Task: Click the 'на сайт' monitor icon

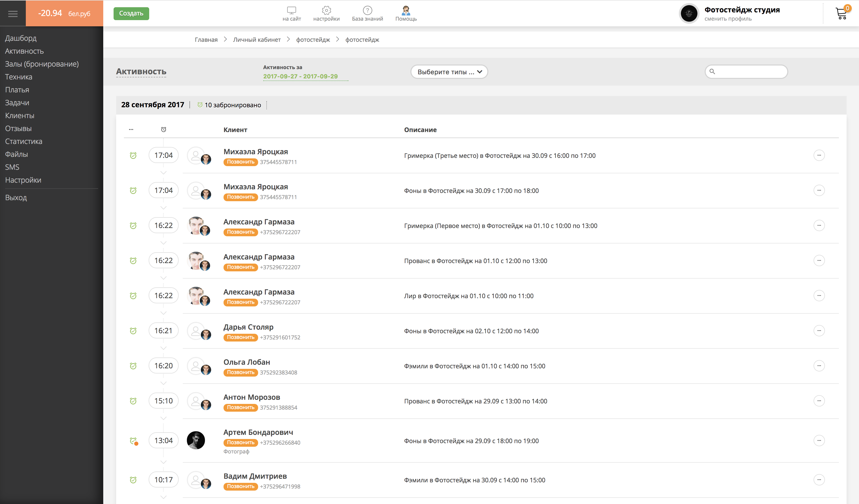Action: 291,10
